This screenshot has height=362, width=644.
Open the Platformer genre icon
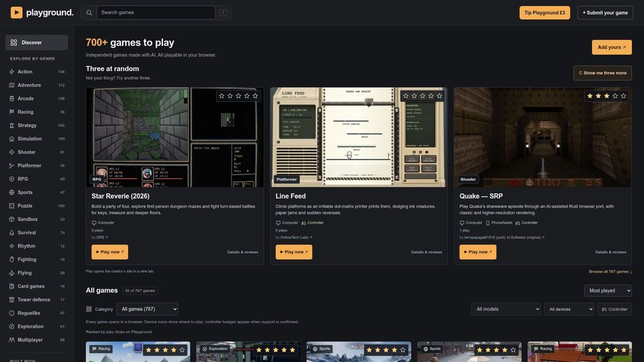(11, 166)
